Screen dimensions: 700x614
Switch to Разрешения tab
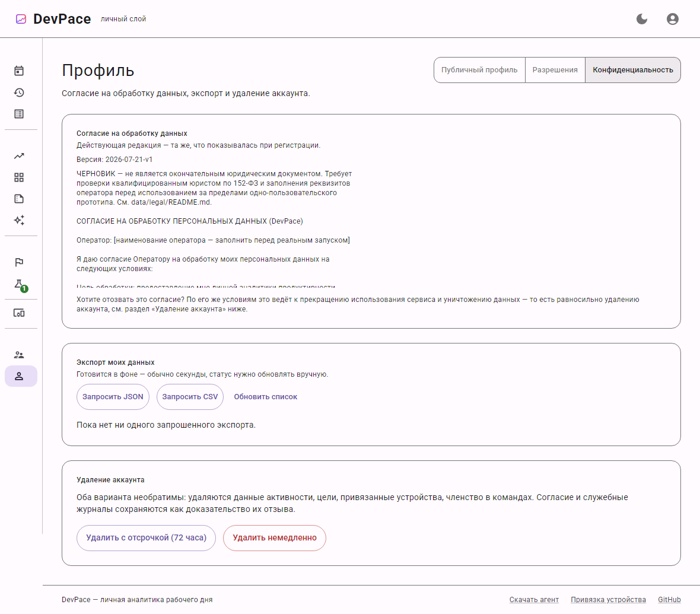click(x=555, y=69)
